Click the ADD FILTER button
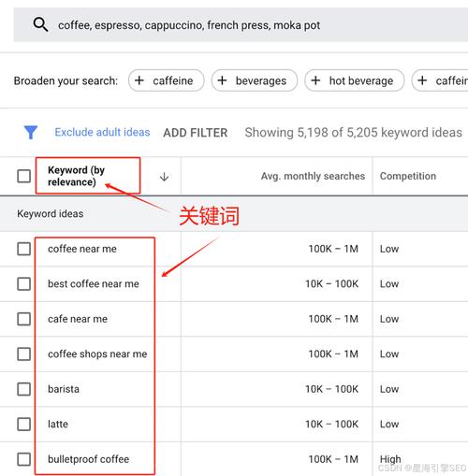The width and height of the screenshot is (468, 476). [196, 133]
